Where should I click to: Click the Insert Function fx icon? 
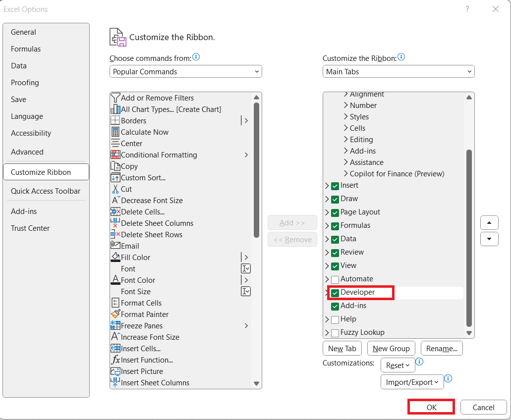click(115, 360)
